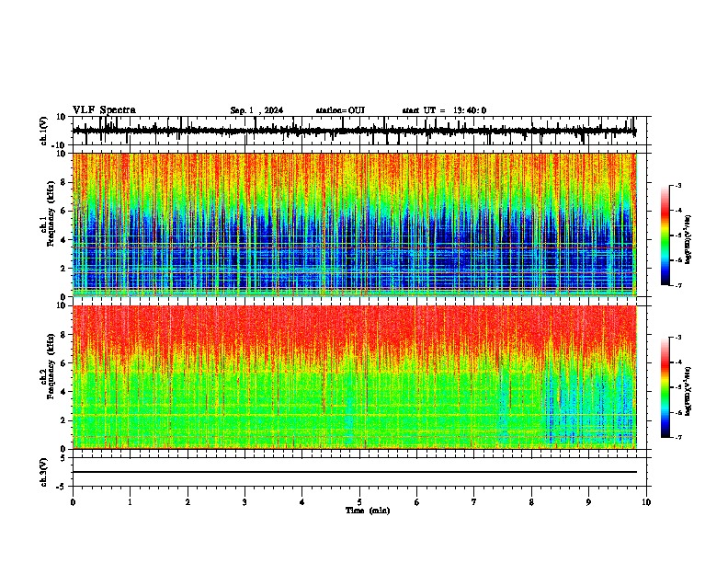Click time axis tick label "0"

73,502
